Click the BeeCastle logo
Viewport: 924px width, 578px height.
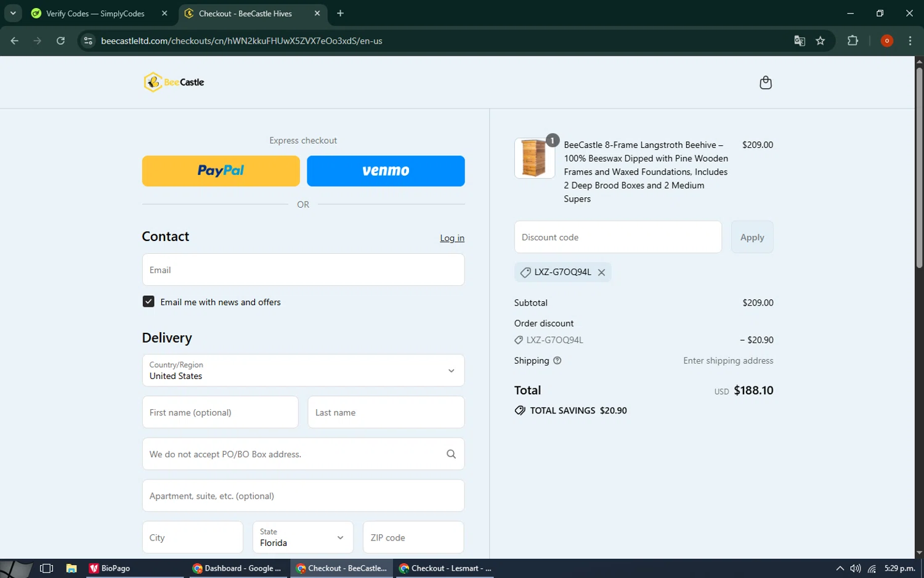point(174,82)
